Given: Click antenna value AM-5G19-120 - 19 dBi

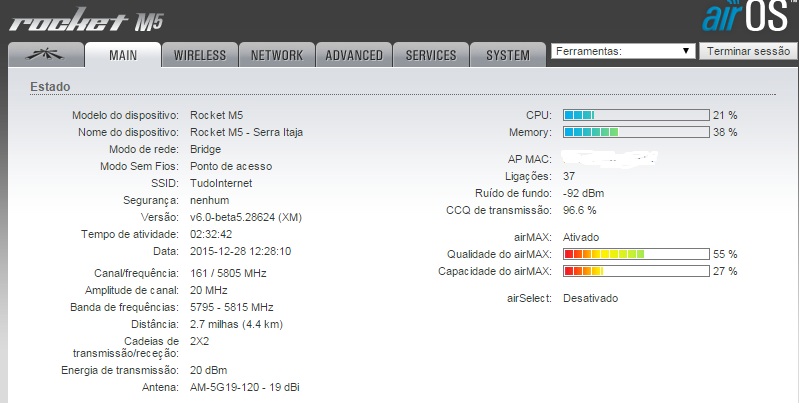Looking at the screenshot, I should (x=245, y=387).
